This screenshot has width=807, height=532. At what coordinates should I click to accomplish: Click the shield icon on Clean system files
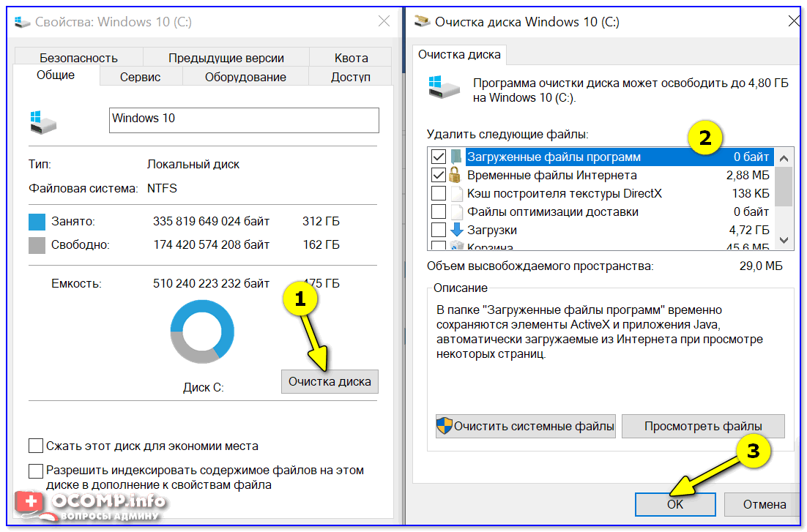pyautogui.click(x=445, y=425)
